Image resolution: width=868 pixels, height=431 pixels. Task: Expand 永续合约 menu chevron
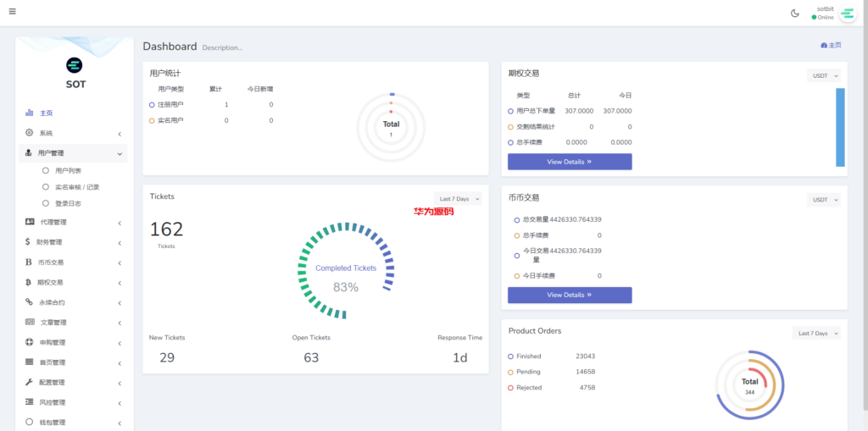pyautogui.click(x=120, y=303)
